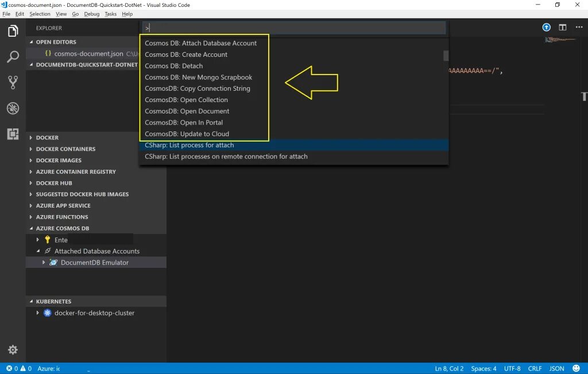Open the Tasks menu
Viewport: 588px width, 374px height.
point(110,14)
